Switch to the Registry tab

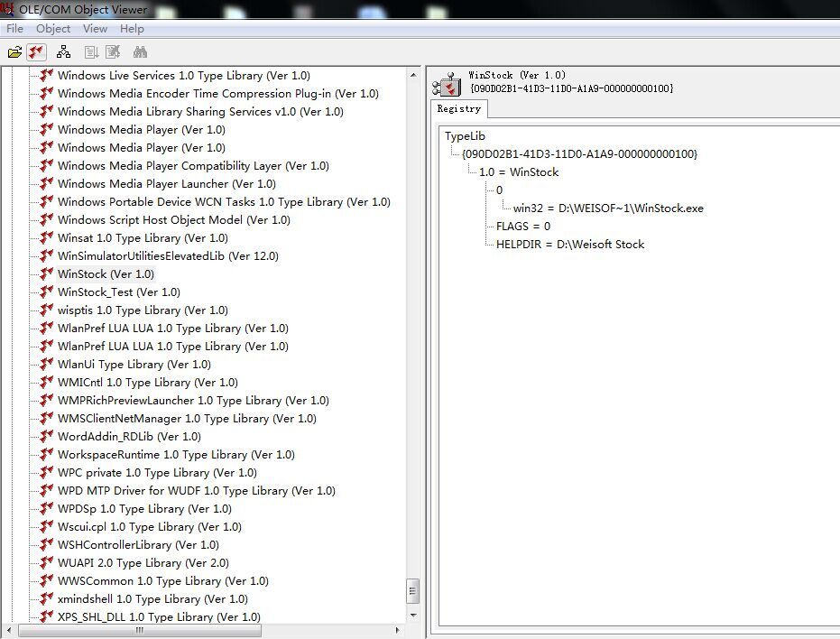click(458, 109)
